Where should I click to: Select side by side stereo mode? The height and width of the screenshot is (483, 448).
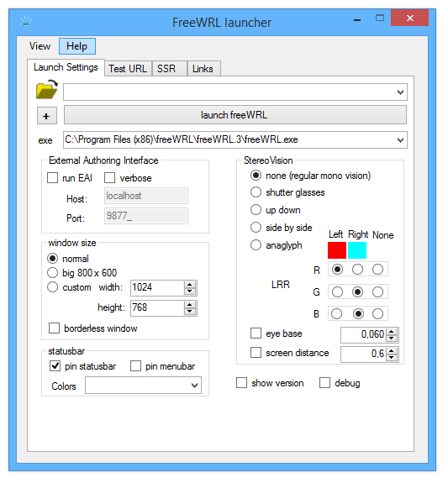point(256,228)
